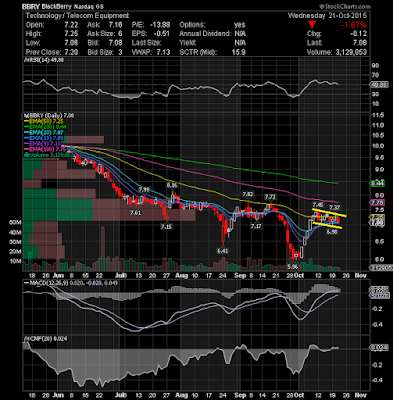Click the 11.5 price scale label
The width and height of the screenshot is (393, 400).
[379, 115]
